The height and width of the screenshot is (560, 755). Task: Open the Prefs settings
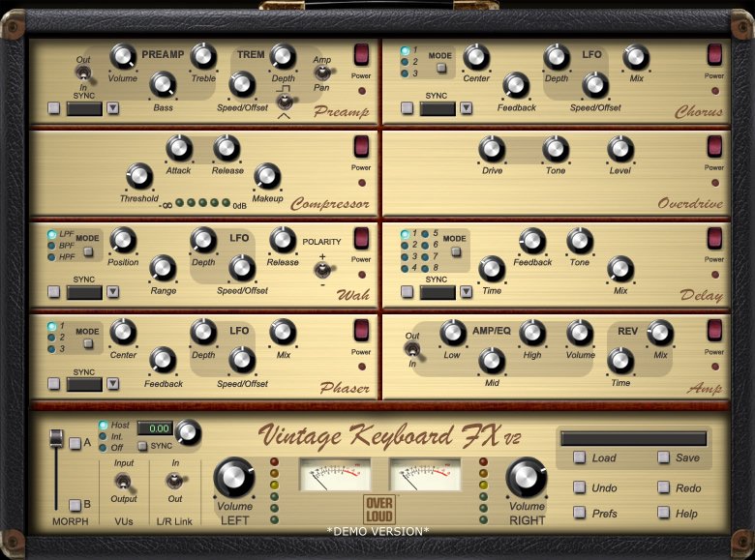(580, 514)
